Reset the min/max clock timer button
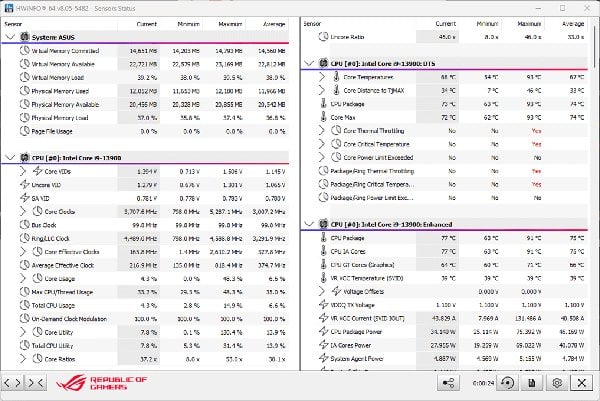Screen dimensions: 600x401 pyautogui.click(x=507, y=383)
